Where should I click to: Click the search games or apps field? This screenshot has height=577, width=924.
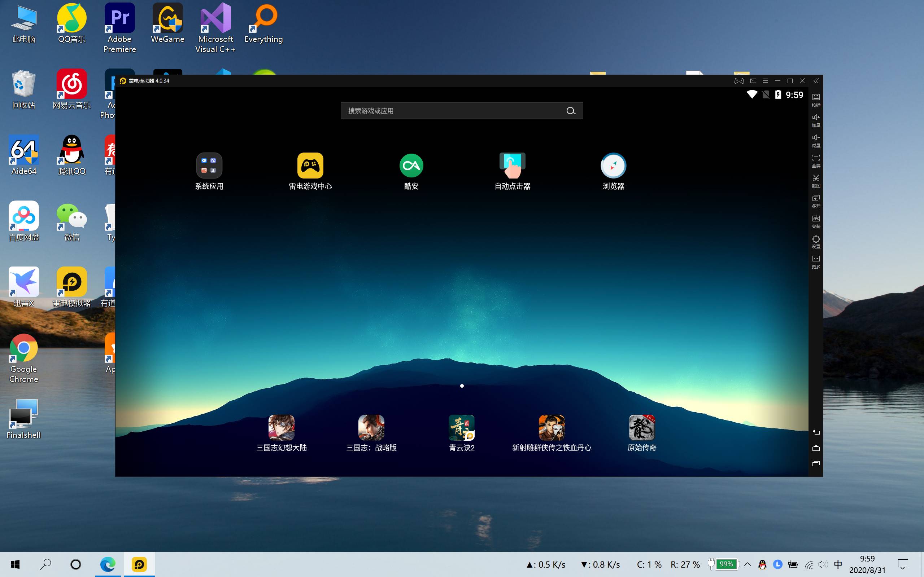point(454,111)
